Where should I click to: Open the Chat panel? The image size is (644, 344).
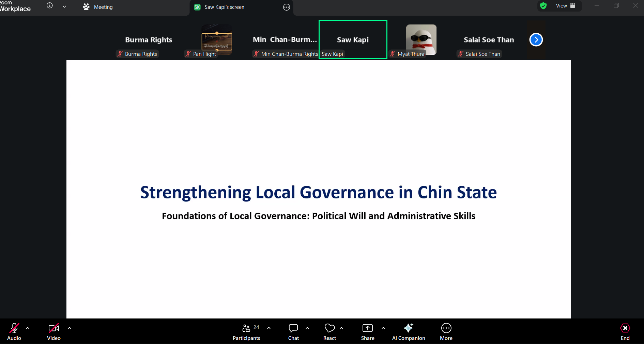point(293,332)
